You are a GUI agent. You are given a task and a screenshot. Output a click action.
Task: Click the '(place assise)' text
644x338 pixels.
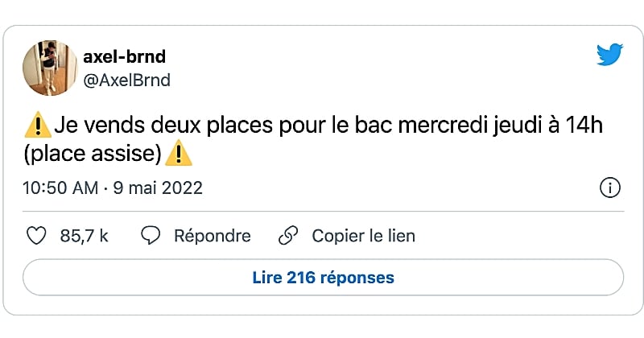(x=94, y=151)
